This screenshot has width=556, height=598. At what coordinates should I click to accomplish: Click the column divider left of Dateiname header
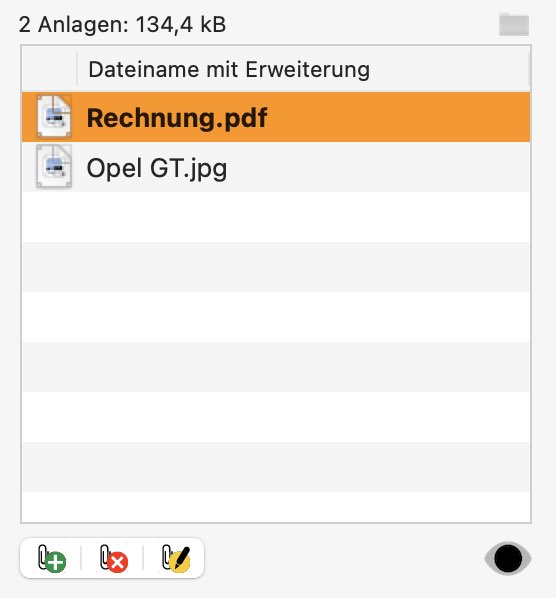click(77, 69)
